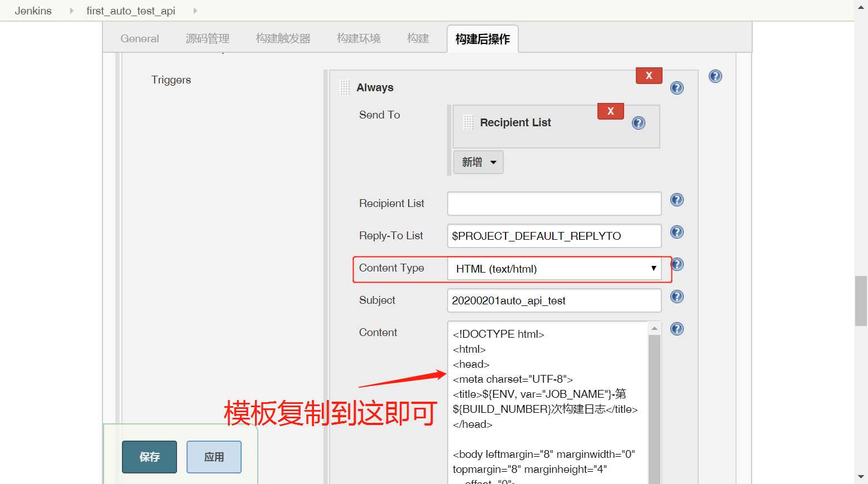This screenshot has width=868, height=484.
Task: Show help for Content field
Action: coord(677,329)
